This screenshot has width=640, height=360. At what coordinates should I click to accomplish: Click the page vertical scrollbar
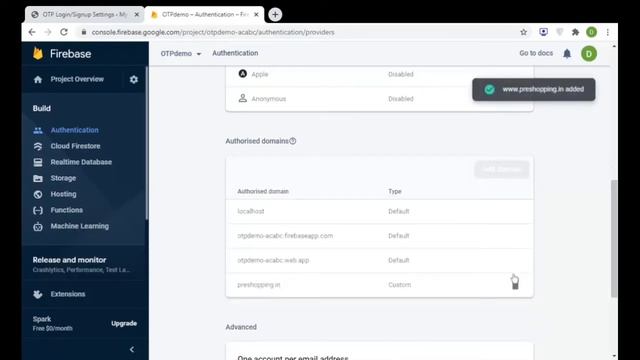point(614,238)
